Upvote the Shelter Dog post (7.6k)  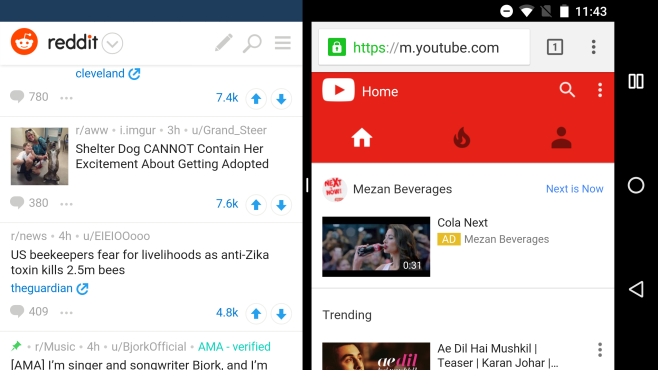tap(256, 205)
